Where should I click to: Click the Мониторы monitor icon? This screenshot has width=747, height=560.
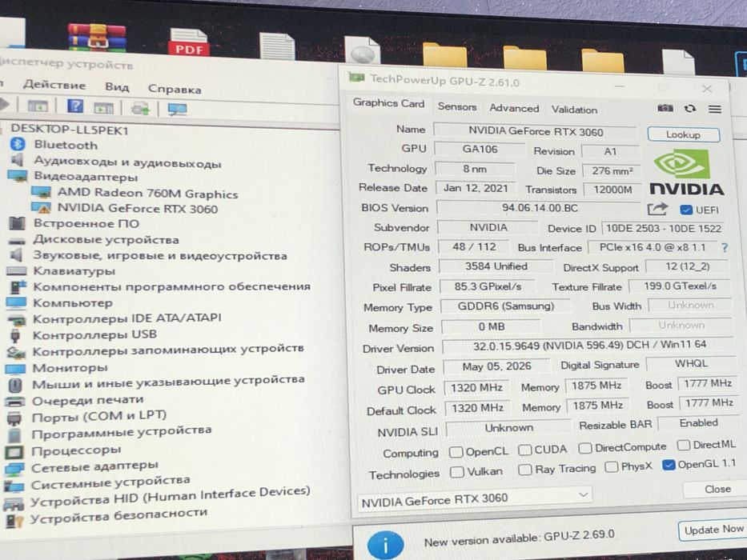pyautogui.click(x=14, y=369)
